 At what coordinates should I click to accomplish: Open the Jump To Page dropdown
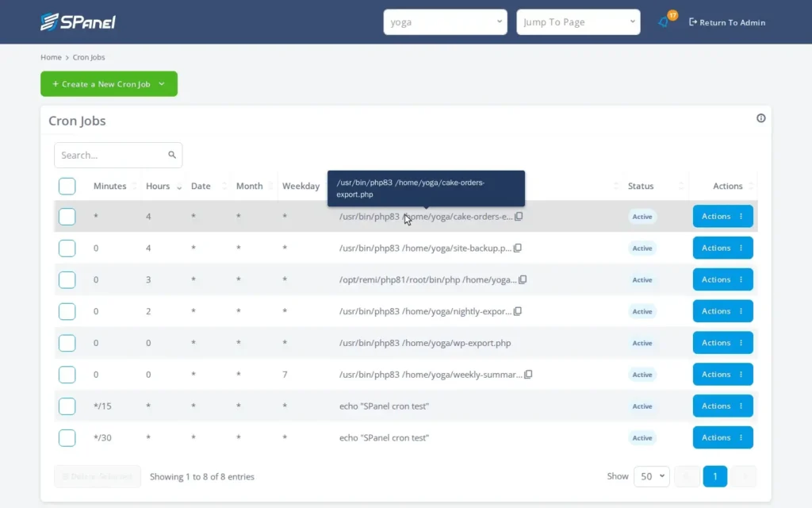pos(578,21)
